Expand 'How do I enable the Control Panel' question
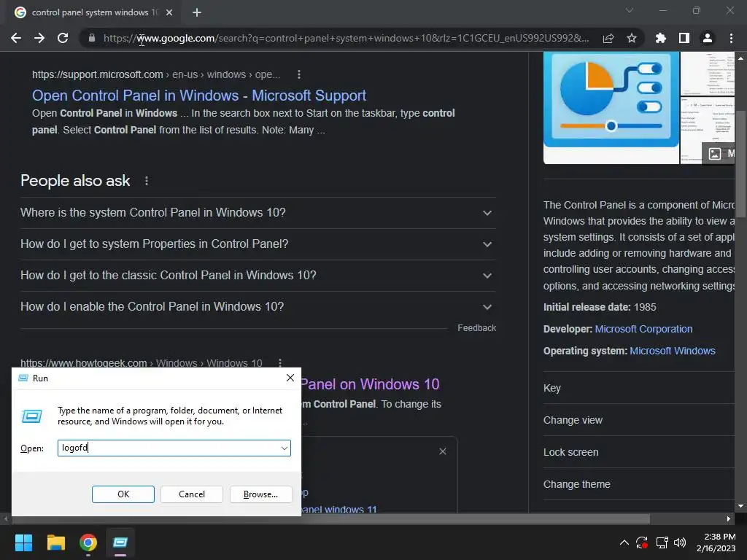Image resolution: width=747 pixels, height=560 pixels. pyautogui.click(x=258, y=307)
